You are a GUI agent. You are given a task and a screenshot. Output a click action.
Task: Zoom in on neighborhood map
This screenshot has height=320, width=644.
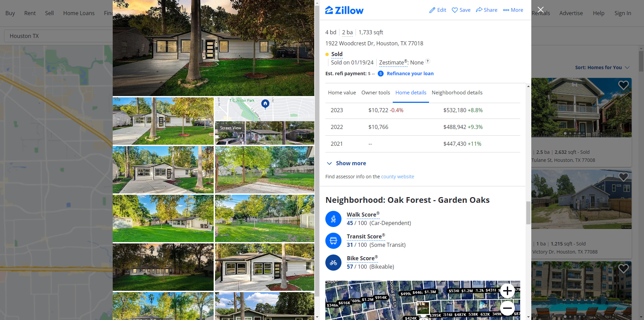click(x=507, y=291)
